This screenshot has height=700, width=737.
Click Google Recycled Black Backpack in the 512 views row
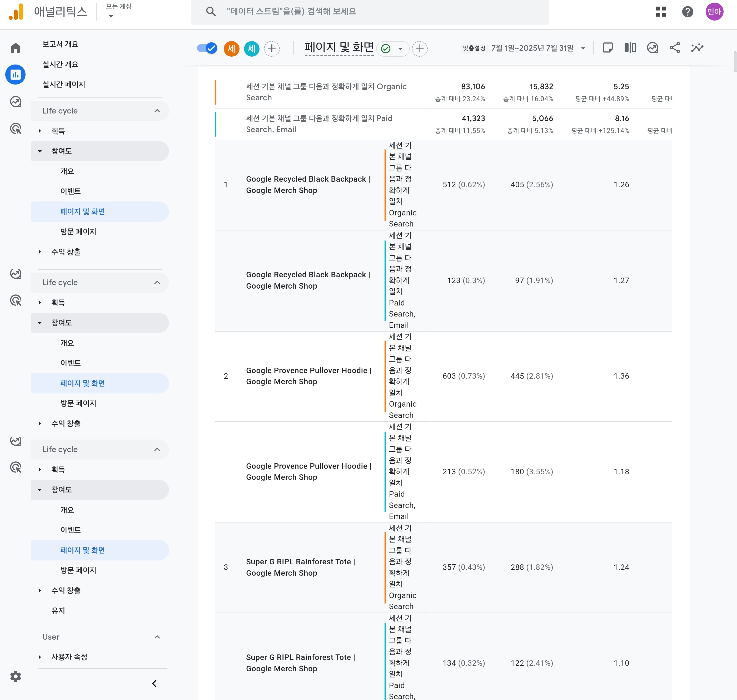point(308,185)
